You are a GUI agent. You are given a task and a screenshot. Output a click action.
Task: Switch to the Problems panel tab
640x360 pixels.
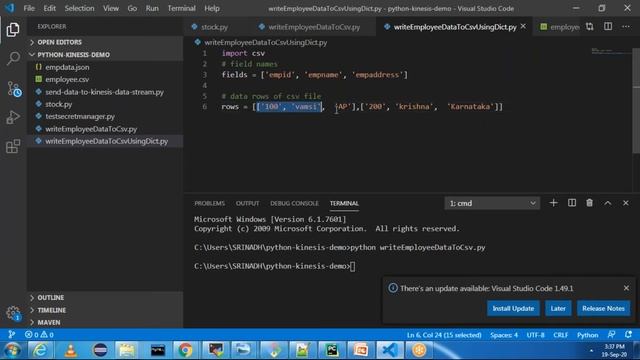pos(209,203)
